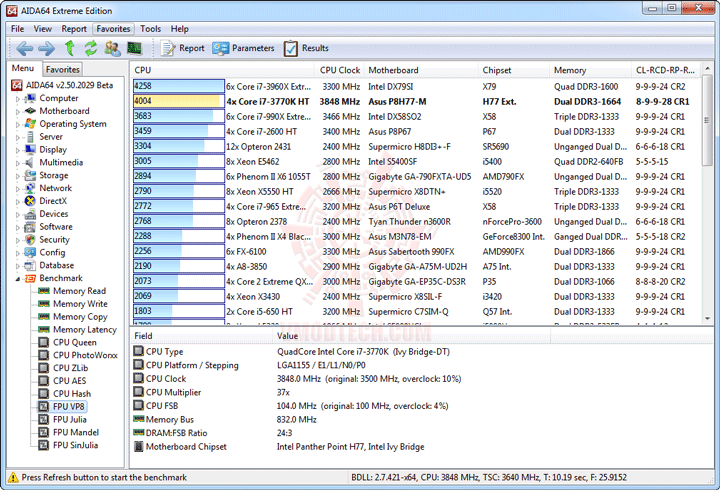Sort by the Motherboard column header
This screenshot has height=490, width=720.
pos(421,70)
